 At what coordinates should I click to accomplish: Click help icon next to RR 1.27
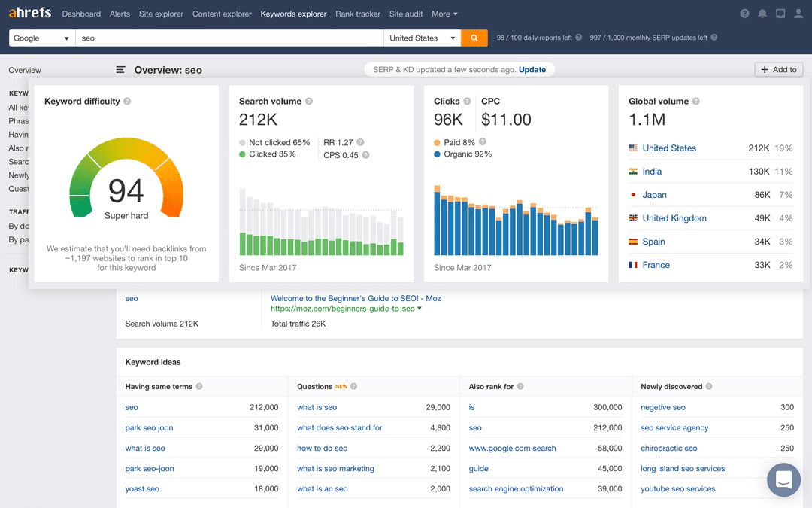click(x=360, y=142)
